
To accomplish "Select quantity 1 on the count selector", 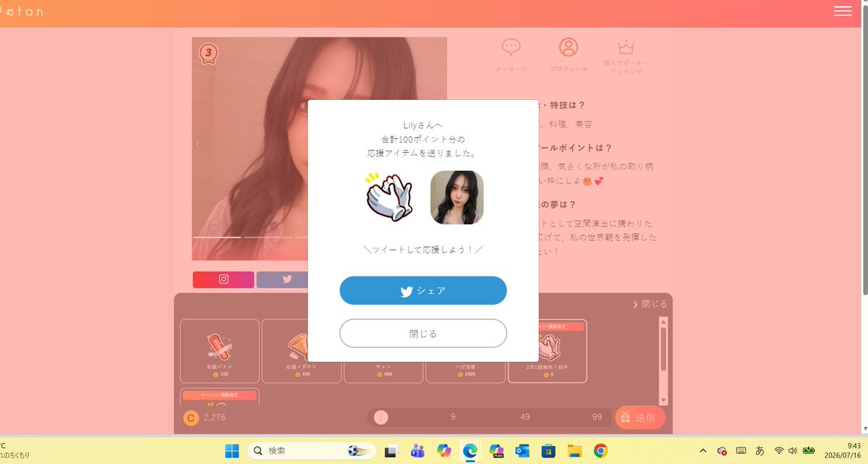I will tap(381, 417).
